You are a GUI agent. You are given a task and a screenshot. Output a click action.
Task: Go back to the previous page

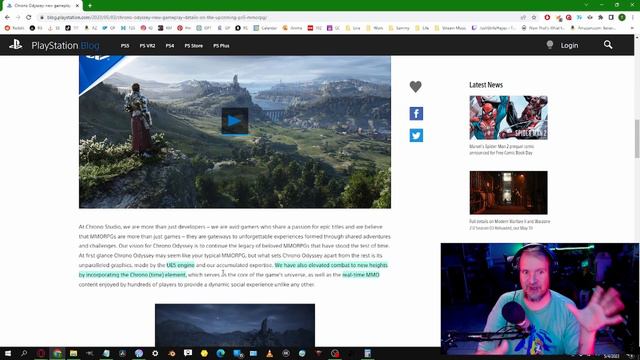point(7,17)
